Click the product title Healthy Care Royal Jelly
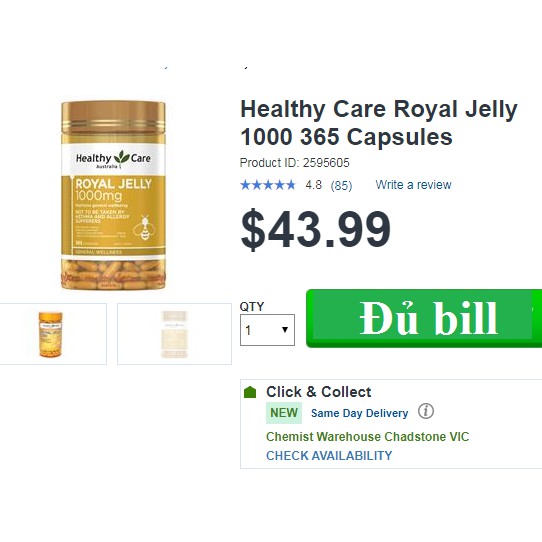This screenshot has width=542, height=542. tap(379, 122)
